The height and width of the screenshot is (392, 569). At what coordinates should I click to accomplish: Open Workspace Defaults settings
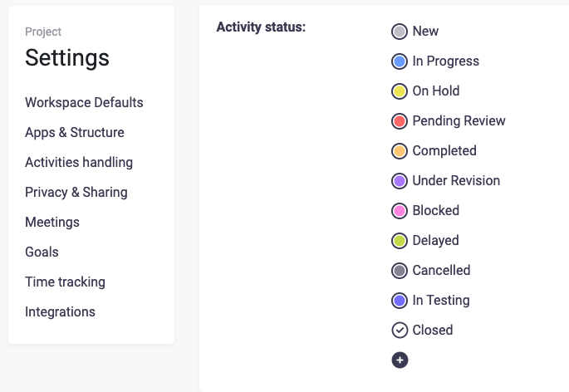[84, 103]
